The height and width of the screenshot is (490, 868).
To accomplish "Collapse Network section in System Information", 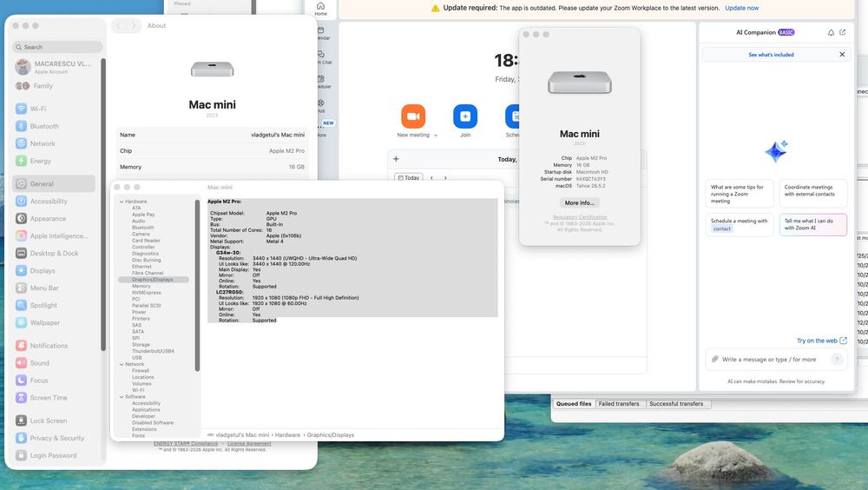I will 122,364.
